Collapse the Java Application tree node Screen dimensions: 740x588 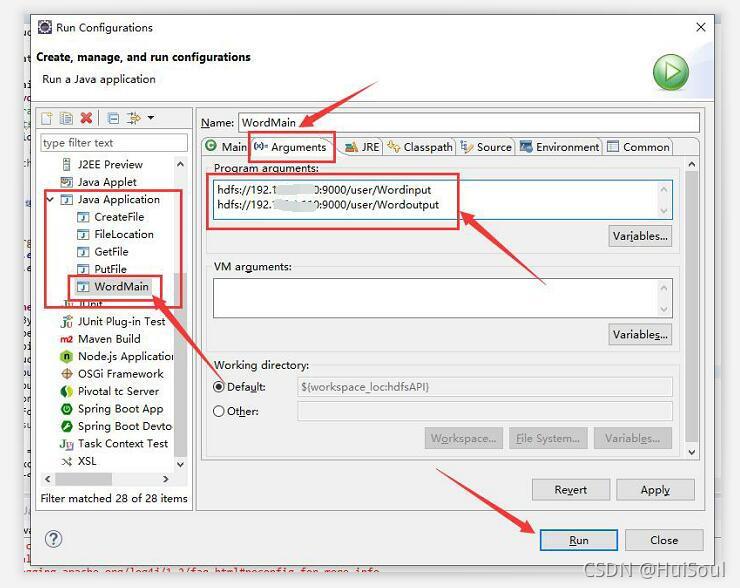tap(50, 200)
